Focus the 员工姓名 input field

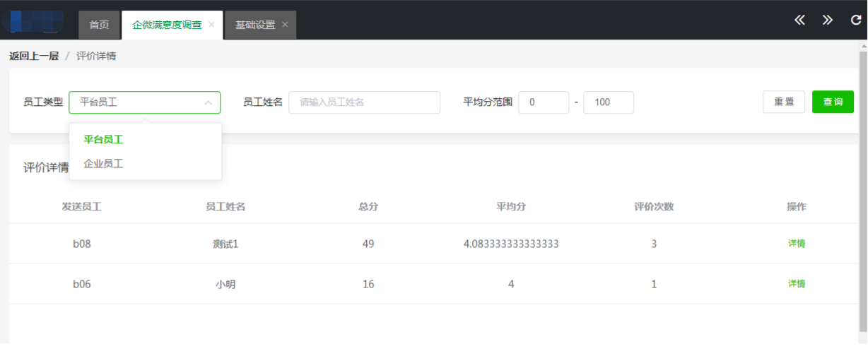coord(365,102)
